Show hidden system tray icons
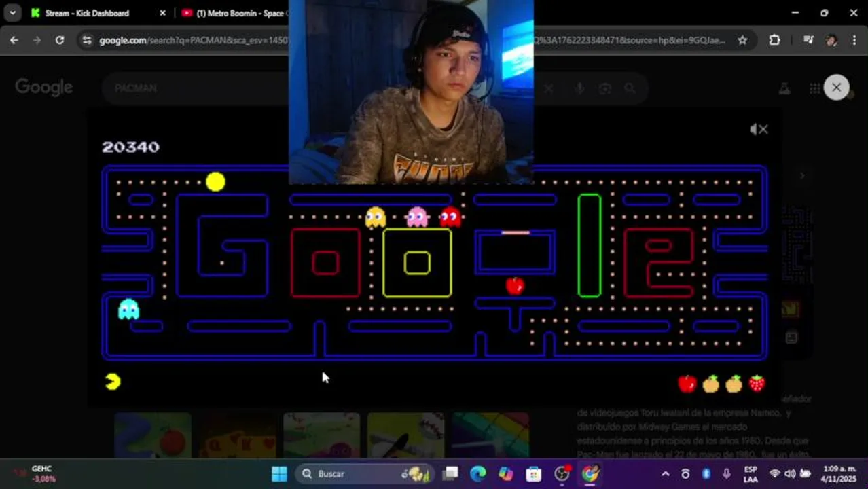This screenshot has width=868, height=489. point(666,474)
